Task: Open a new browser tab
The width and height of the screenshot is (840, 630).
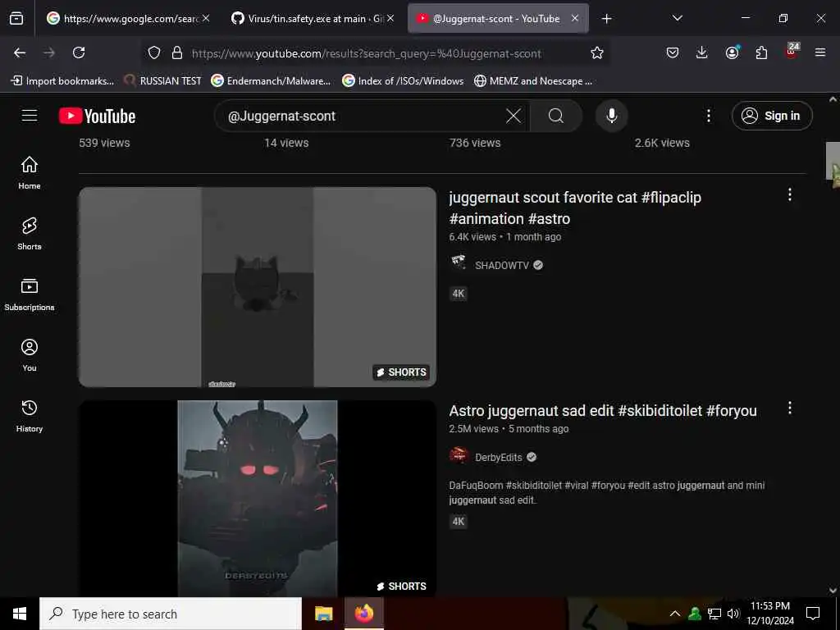Action: point(606,19)
